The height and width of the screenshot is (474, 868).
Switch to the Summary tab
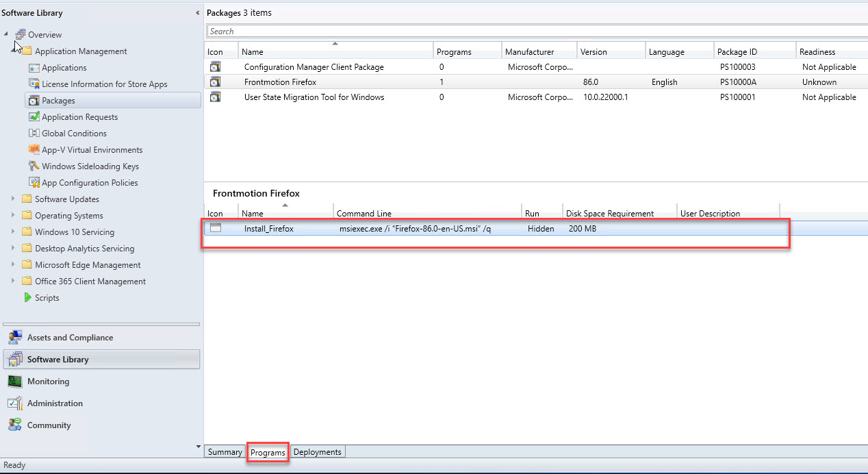point(225,452)
